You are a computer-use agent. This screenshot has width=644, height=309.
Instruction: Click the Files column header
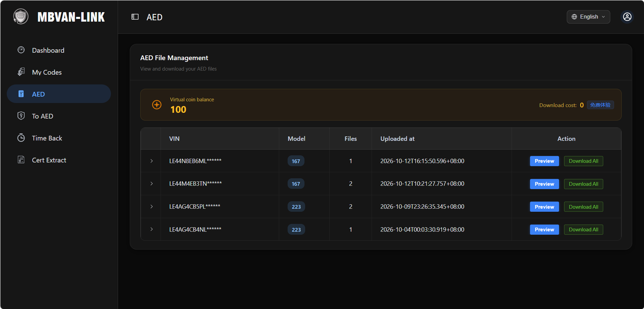click(351, 139)
